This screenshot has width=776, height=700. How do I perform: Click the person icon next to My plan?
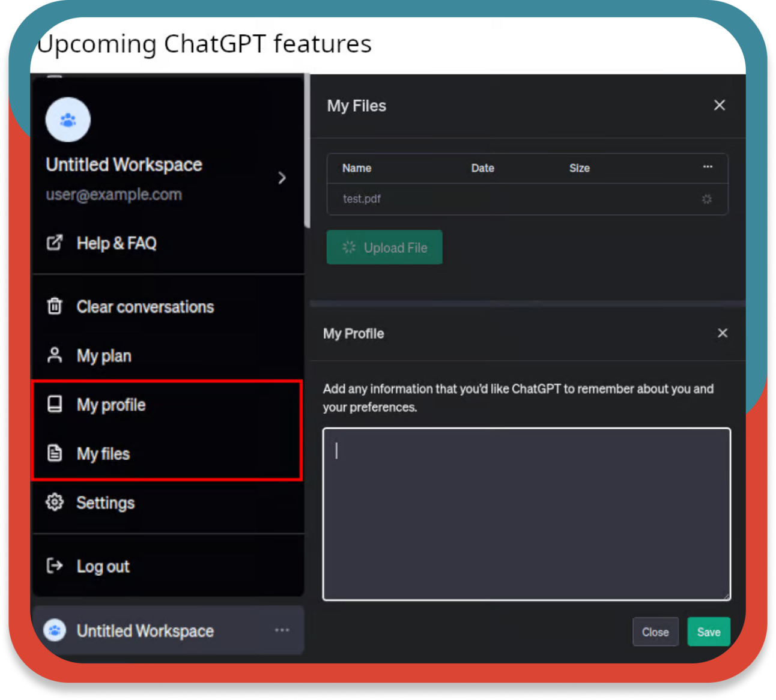click(55, 355)
